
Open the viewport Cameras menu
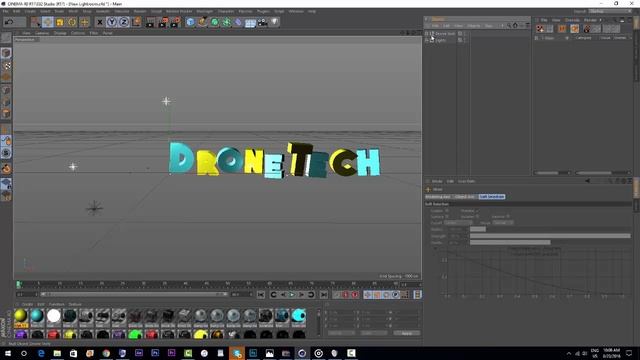[42, 33]
